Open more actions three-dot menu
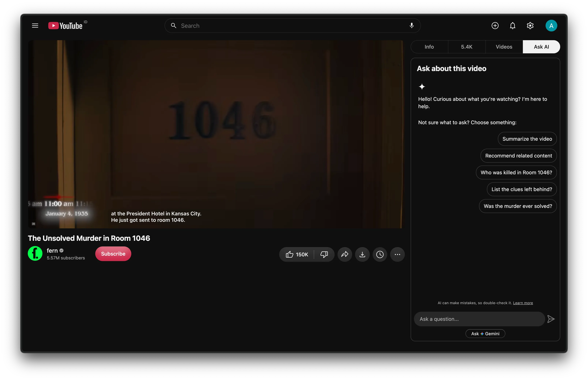 (x=397, y=254)
